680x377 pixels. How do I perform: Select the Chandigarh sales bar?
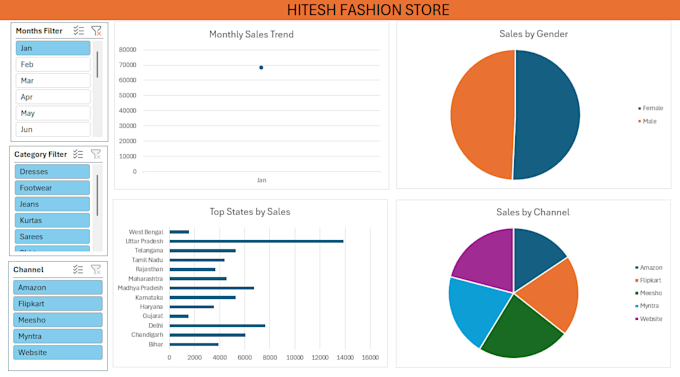click(207, 335)
